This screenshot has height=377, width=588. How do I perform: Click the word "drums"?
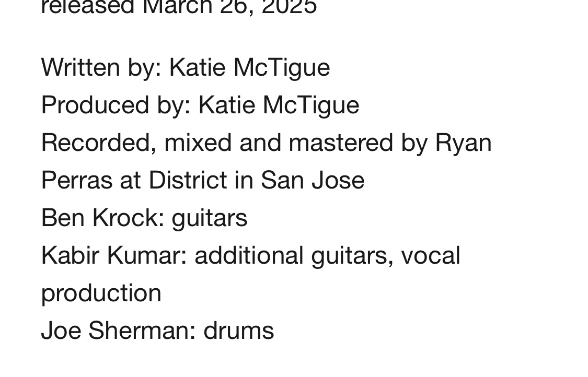[x=238, y=331]
